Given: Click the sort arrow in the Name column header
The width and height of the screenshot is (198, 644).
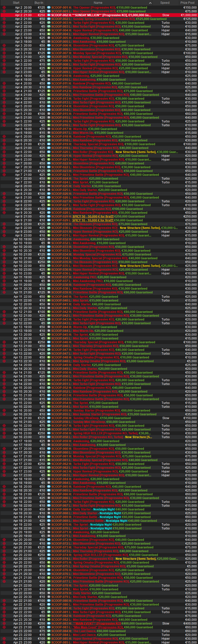Looking at the screenshot, I should [x=150, y=3].
